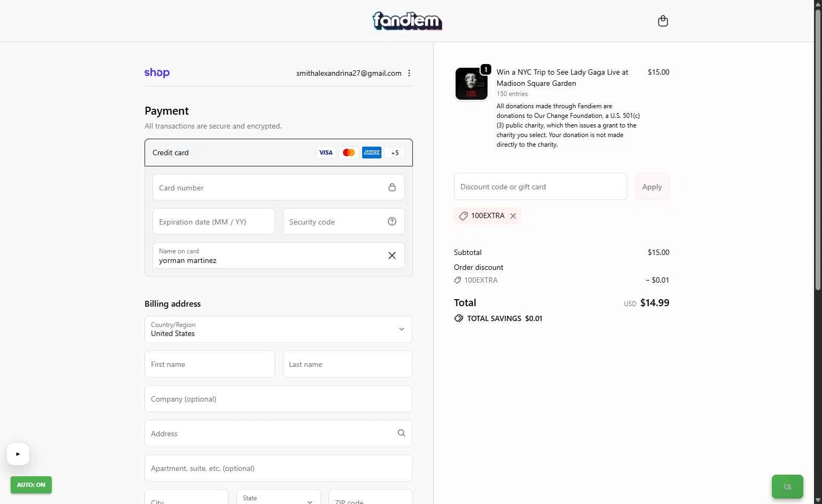822x504 pixels.
Task: Select the Credit card payment option
Action: pos(278,153)
